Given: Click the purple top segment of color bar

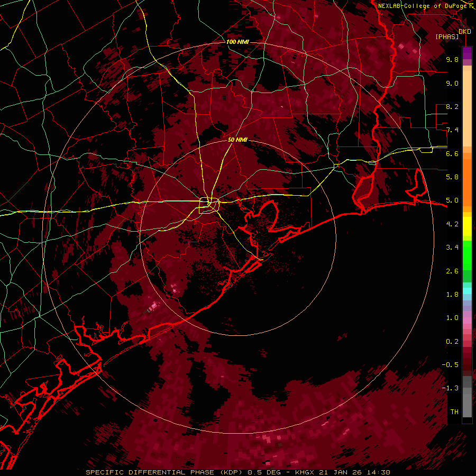Looking at the screenshot, I should (x=467, y=53).
